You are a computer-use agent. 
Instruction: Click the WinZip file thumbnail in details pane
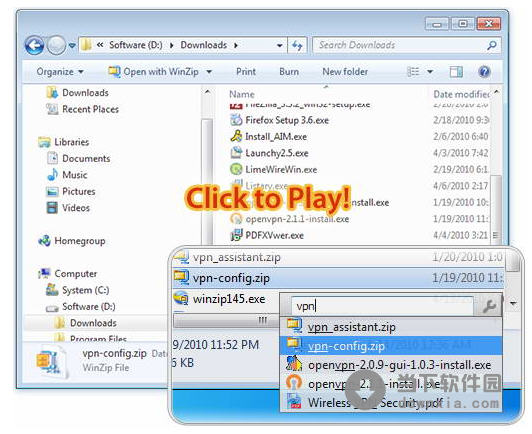click(52, 361)
